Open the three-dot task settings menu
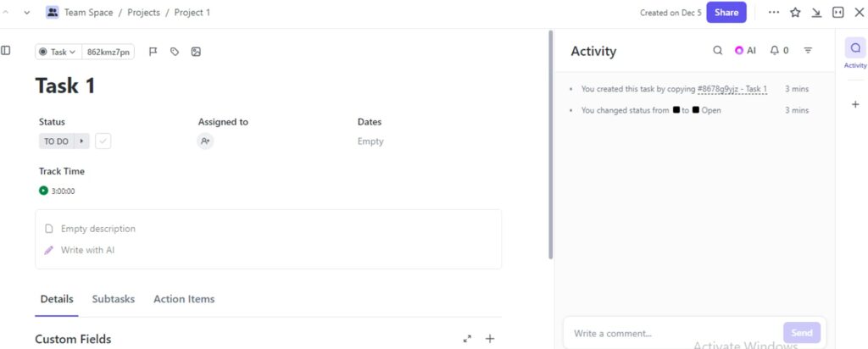Screen dimensions: 868x349 coord(774,12)
